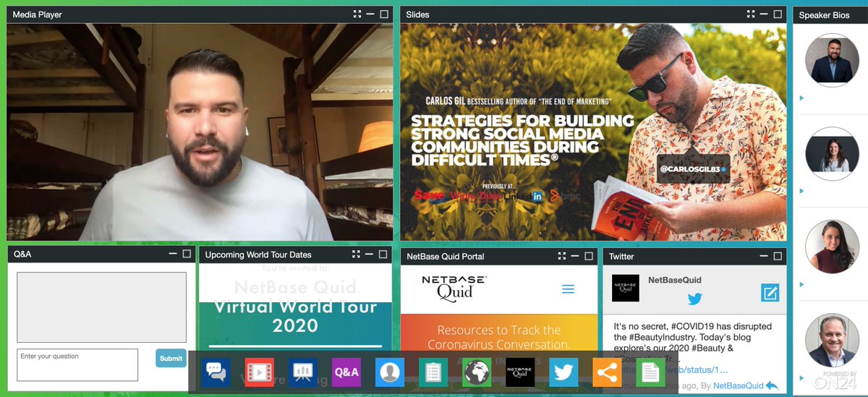Open Resources to Track the Coronavirus Conversation banner
The width and height of the screenshot is (868, 397).
point(498,337)
